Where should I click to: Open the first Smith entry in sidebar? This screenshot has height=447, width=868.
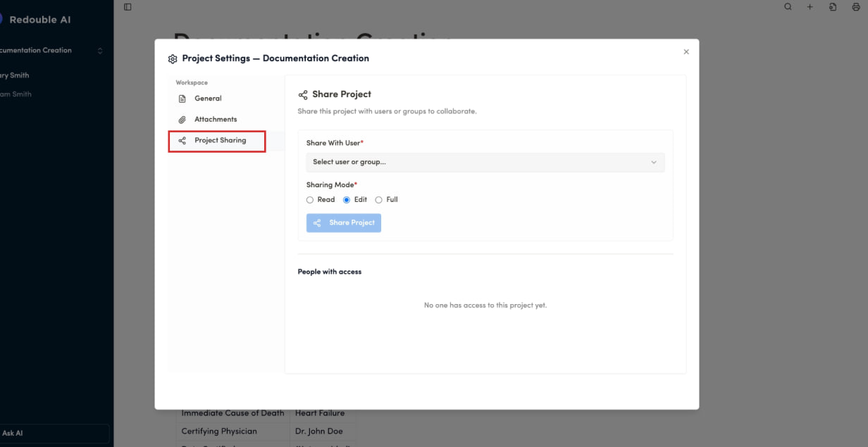pyautogui.click(x=15, y=75)
